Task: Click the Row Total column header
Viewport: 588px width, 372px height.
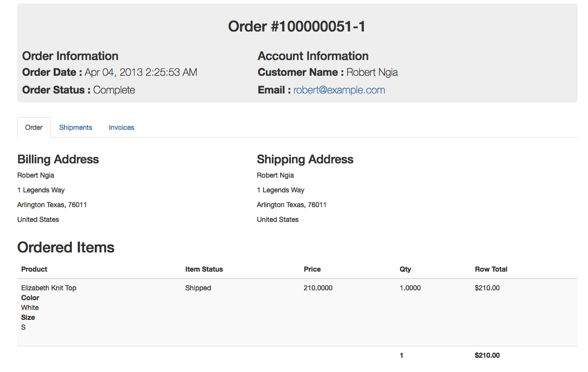Action: point(491,269)
